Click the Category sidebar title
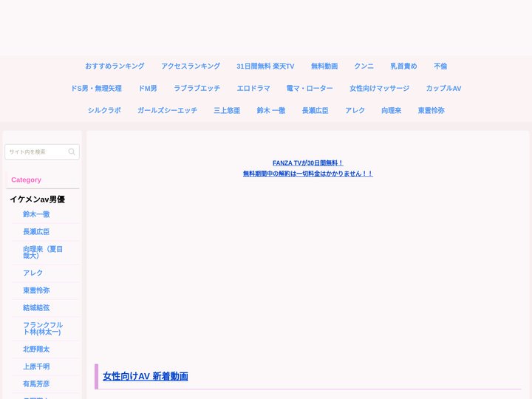This screenshot has height=399, width=532. (x=26, y=180)
